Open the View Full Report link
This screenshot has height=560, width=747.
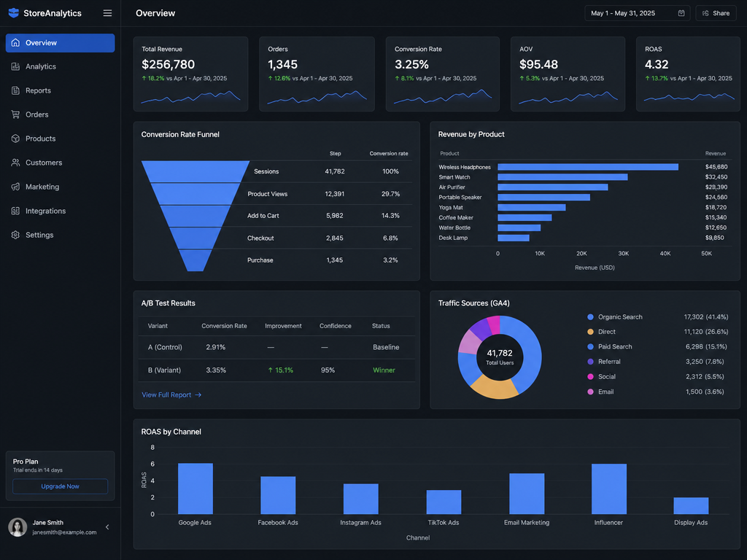tap(171, 394)
